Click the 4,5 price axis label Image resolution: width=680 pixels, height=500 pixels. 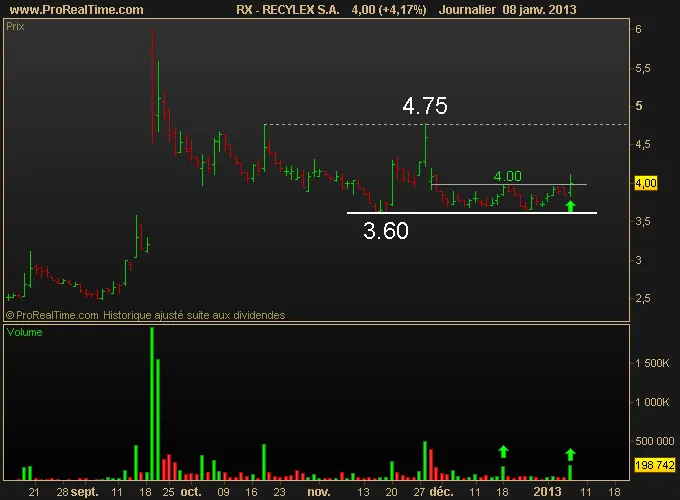[x=642, y=144]
